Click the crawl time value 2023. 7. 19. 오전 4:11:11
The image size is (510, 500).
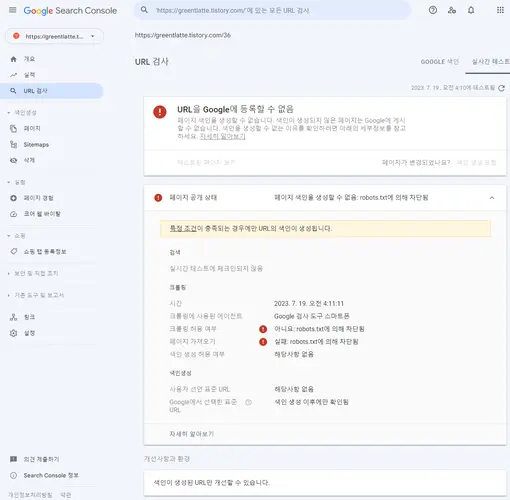pyautogui.click(x=309, y=304)
